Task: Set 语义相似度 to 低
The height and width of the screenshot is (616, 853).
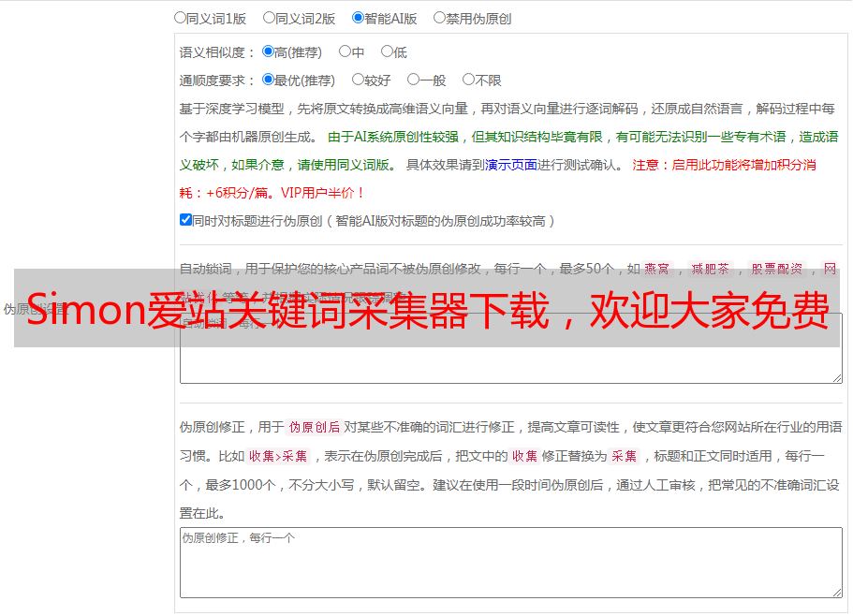Action: (387, 51)
